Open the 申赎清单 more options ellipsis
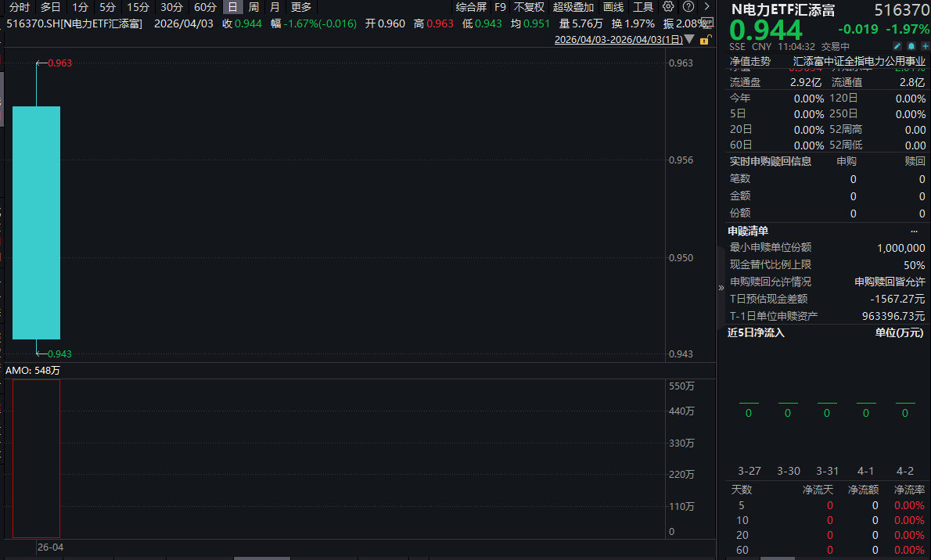Image resolution: width=931 pixels, height=560 pixels. click(914, 231)
